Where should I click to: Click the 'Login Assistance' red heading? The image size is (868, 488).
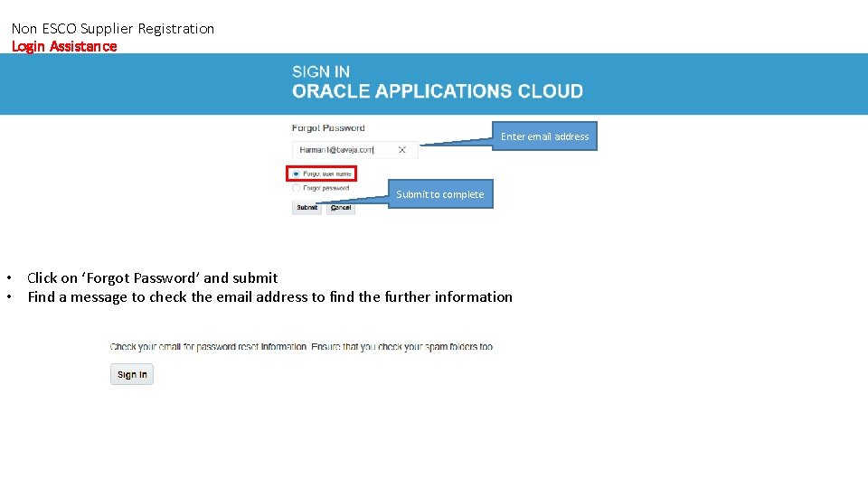click(64, 46)
